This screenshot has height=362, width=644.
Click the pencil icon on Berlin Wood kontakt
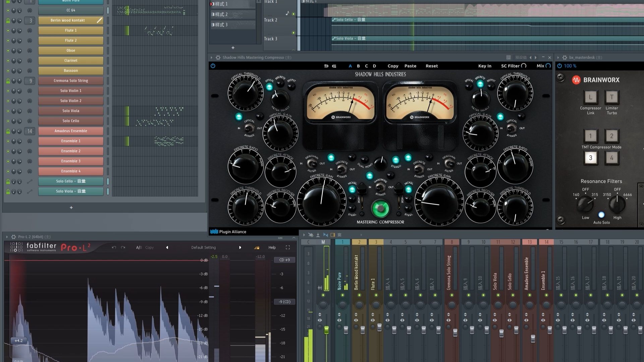pyautogui.click(x=99, y=20)
